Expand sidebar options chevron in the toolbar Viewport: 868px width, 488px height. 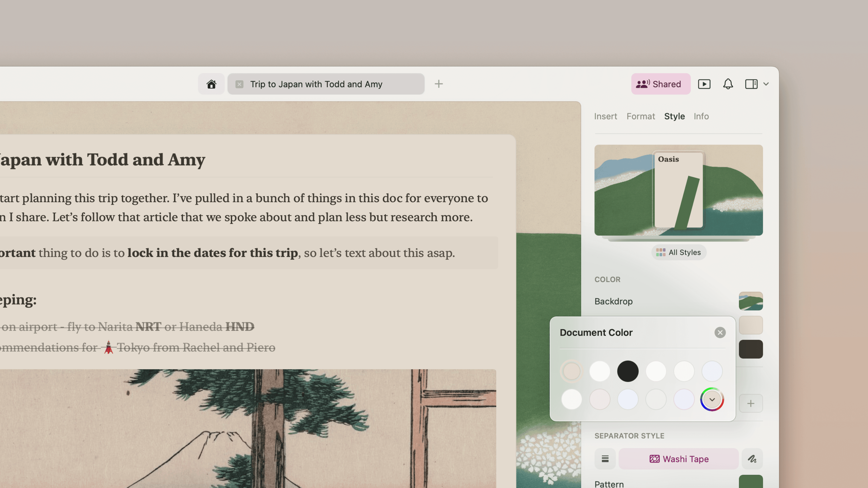coord(766,84)
